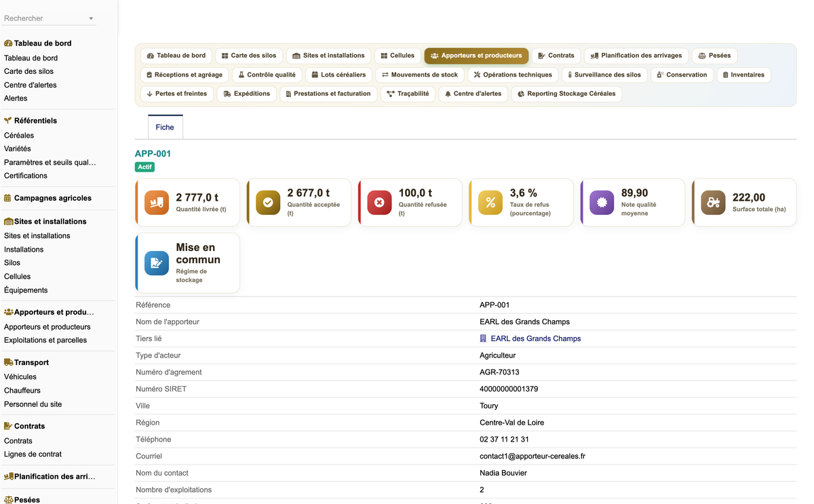Open Personnel du site sidebar link
Image resolution: width=814 pixels, height=504 pixels.
click(33, 404)
